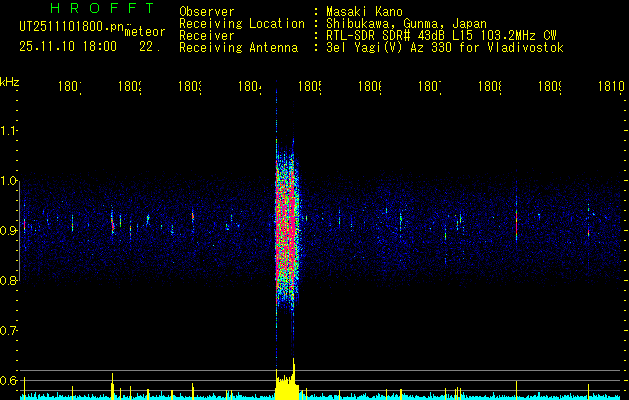Click the 1.0 kHz frequency label
629x400 pixels.
[9, 181]
